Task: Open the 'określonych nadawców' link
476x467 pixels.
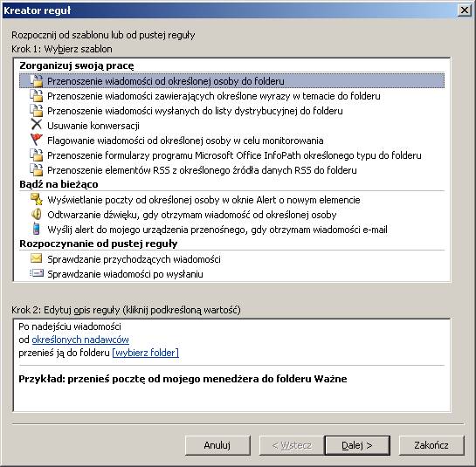Action: [x=80, y=340]
